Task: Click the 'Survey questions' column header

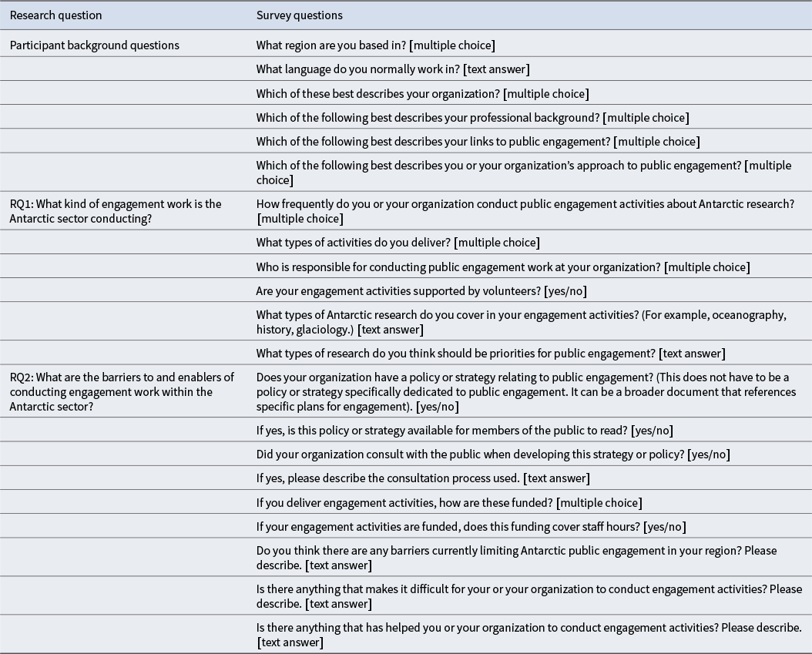Action: [300, 15]
